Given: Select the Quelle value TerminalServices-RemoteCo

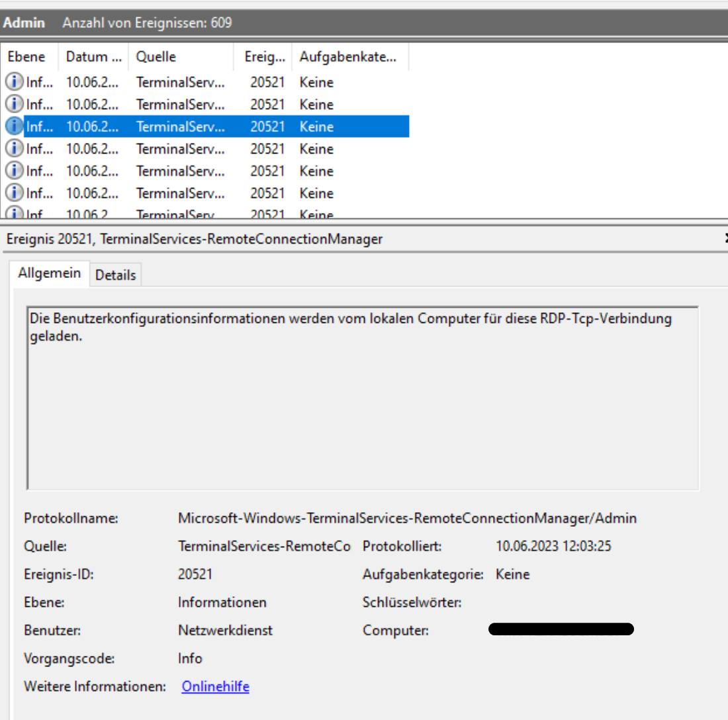Looking at the screenshot, I should coord(264,546).
